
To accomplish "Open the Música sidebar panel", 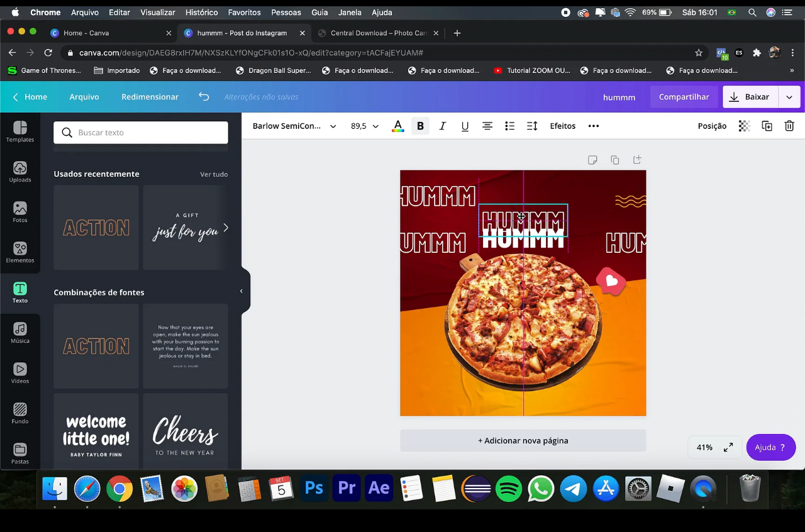I will 20,333.
